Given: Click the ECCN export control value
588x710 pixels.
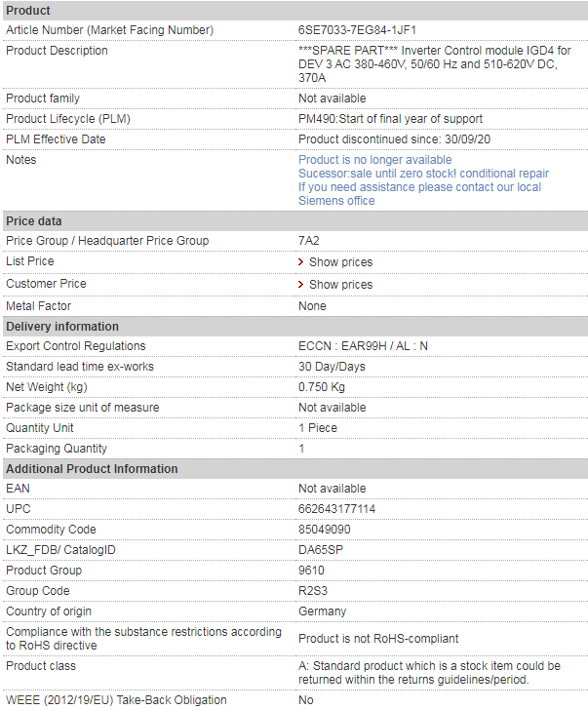Looking at the screenshot, I should point(363,346).
